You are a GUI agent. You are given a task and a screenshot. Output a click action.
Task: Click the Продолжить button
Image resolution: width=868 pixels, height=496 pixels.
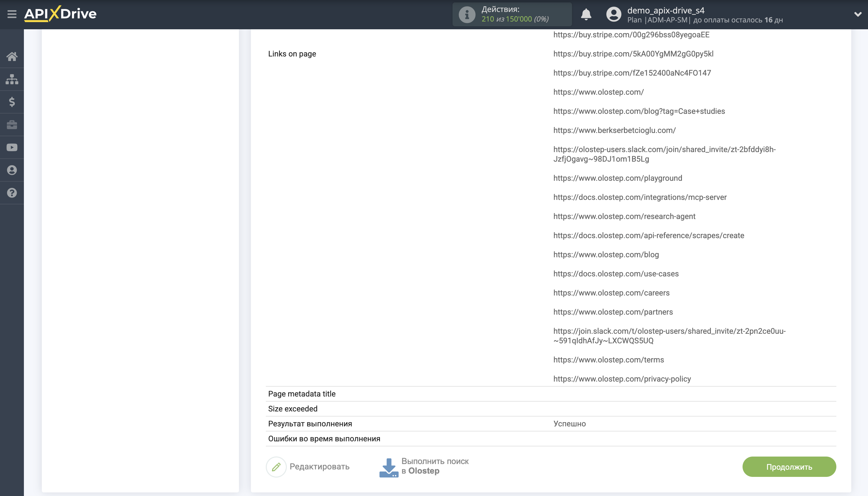789,467
